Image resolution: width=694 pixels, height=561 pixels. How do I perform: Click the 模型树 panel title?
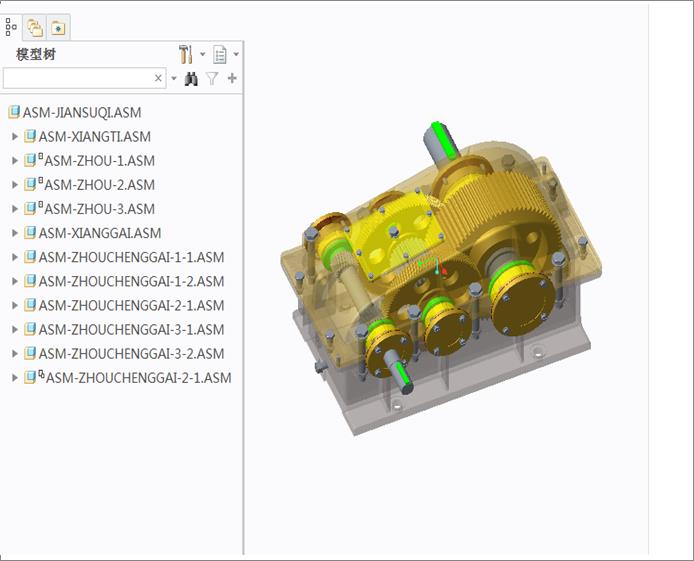(36, 54)
